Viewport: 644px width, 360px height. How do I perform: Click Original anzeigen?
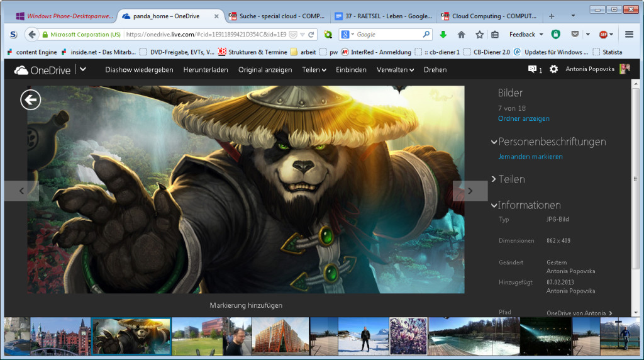coord(265,70)
